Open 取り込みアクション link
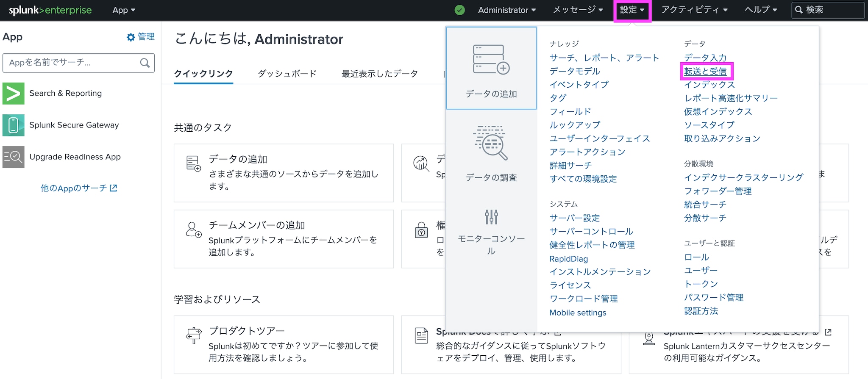 click(722, 139)
